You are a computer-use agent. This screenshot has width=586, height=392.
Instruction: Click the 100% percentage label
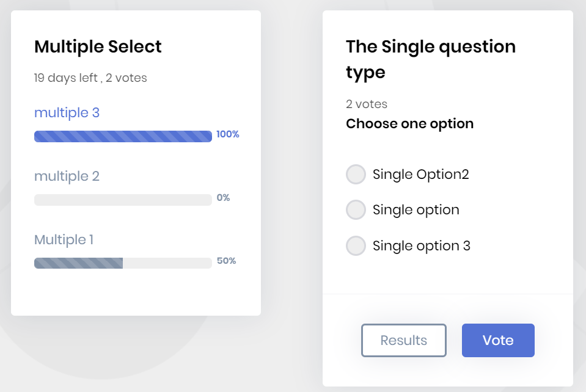tap(227, 134)
